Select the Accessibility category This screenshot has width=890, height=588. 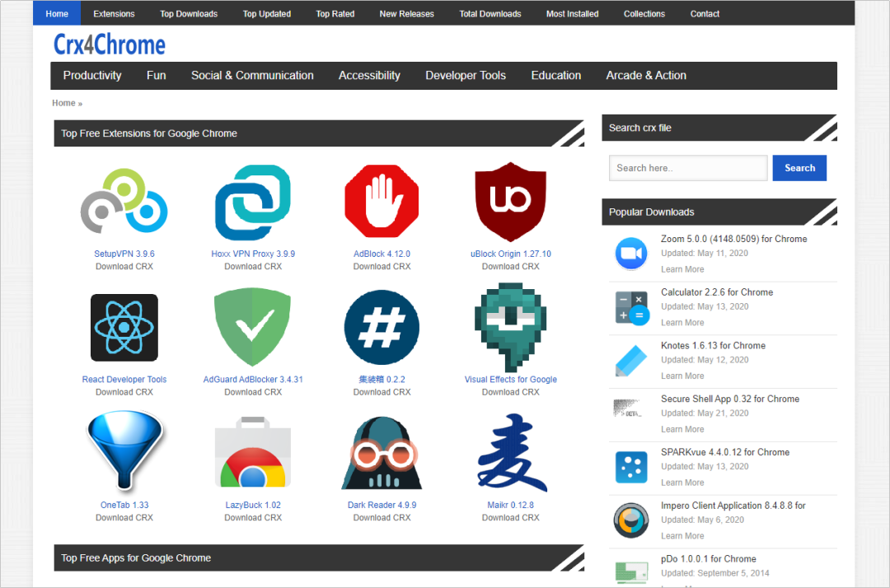369,76
